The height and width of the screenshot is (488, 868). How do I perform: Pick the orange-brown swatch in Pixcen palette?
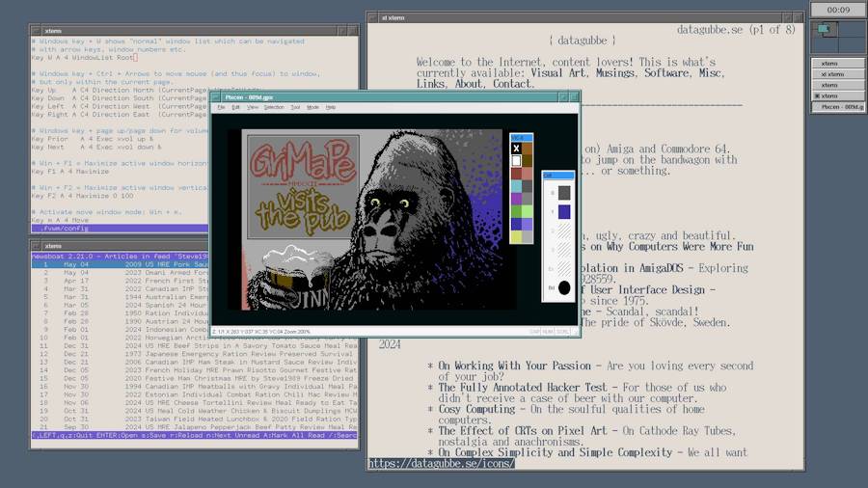[527, 149]
